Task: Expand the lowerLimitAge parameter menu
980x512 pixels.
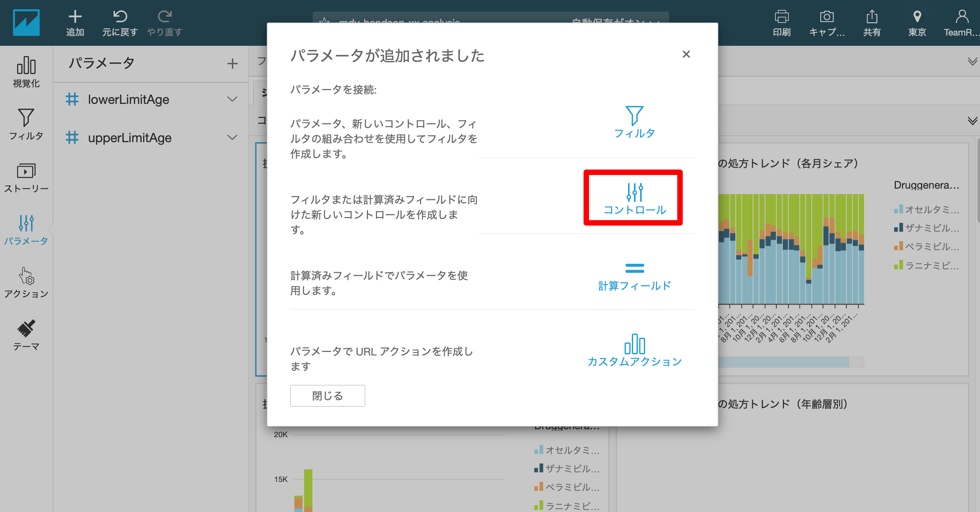Action: tap(232, 99)
